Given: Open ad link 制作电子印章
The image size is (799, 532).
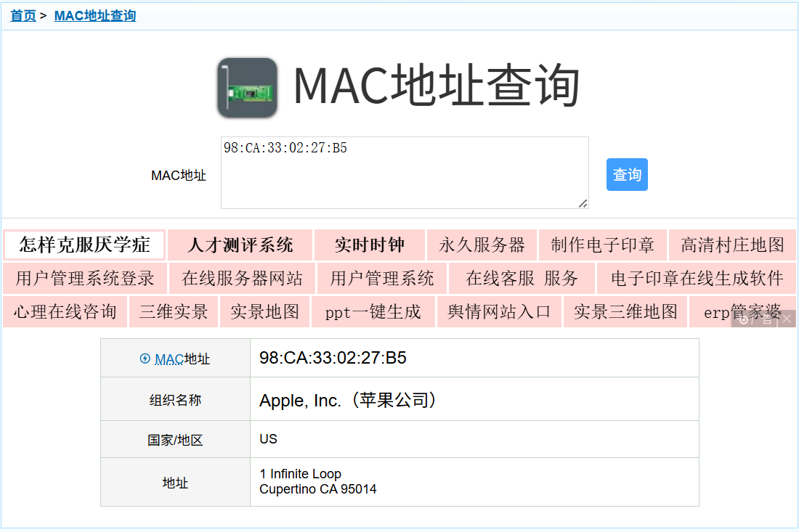Looking at the screenshot, I should tap(602, 245).
